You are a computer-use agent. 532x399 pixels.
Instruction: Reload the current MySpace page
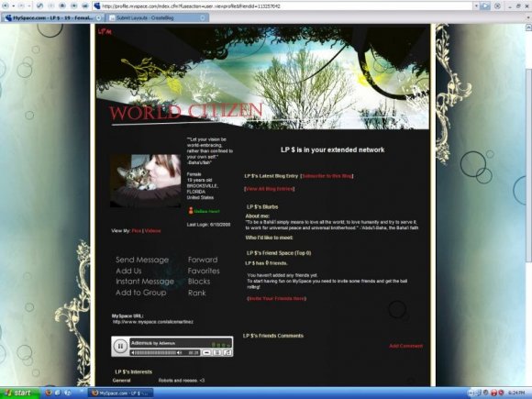pos(39,6)
